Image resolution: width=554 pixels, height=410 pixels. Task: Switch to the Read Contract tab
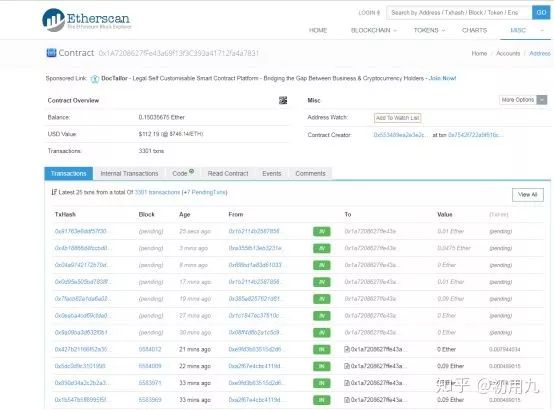[228, 174]
